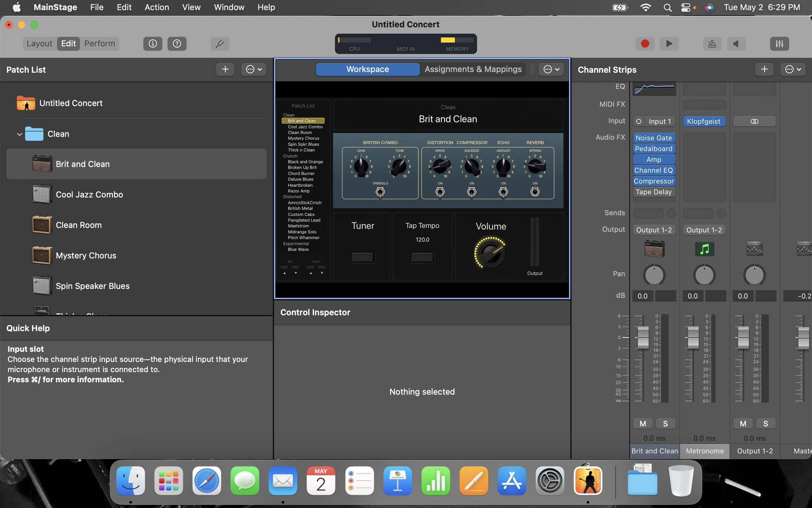Show the channel strips mixer icon
This screenshot has height=508, width=812.
(779, 44)
